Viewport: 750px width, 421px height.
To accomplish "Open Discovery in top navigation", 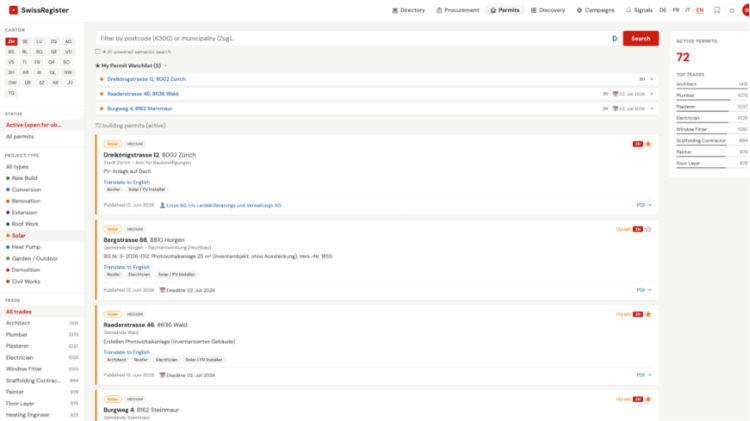I will 548,10.
